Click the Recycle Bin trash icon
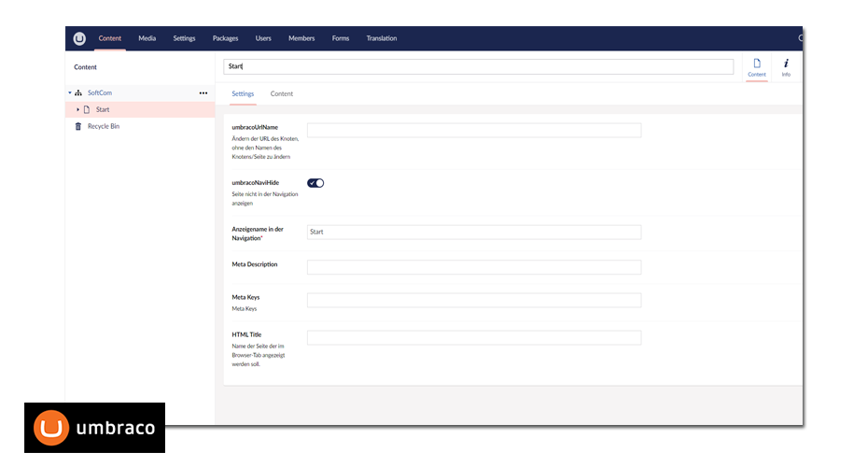Viewport: 868px width, 467px height. 78,126
